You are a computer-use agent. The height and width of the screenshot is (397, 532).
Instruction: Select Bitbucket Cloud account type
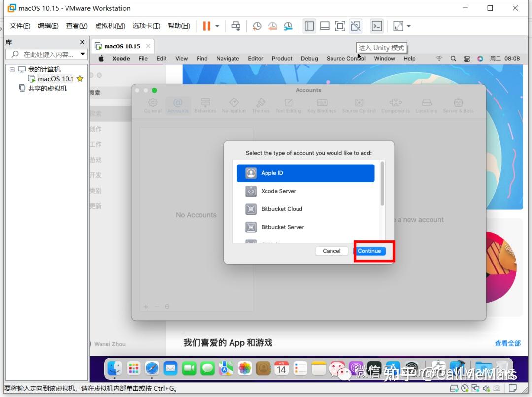click(306, 209)
